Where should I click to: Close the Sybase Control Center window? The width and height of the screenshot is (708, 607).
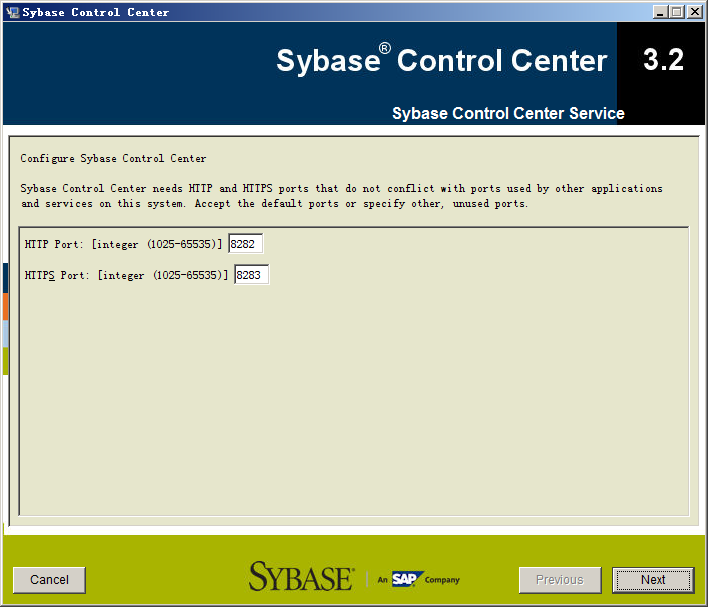694,12
